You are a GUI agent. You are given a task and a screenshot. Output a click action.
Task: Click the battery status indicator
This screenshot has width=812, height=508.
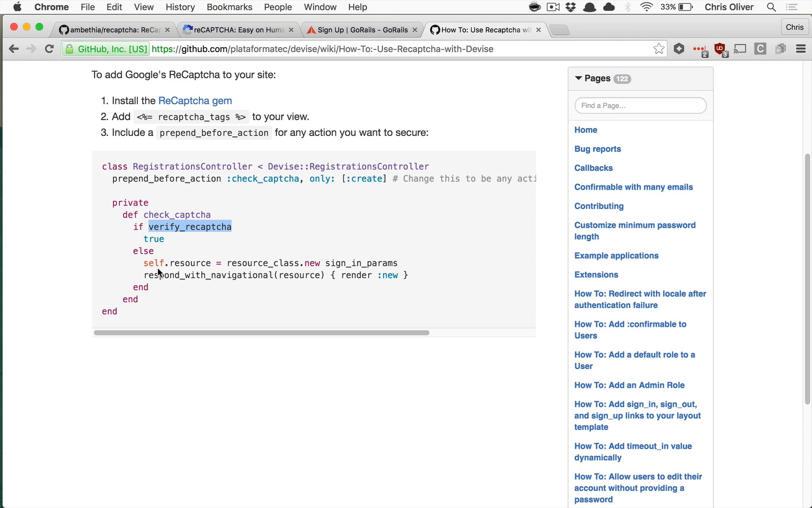(x=677, y=7)
